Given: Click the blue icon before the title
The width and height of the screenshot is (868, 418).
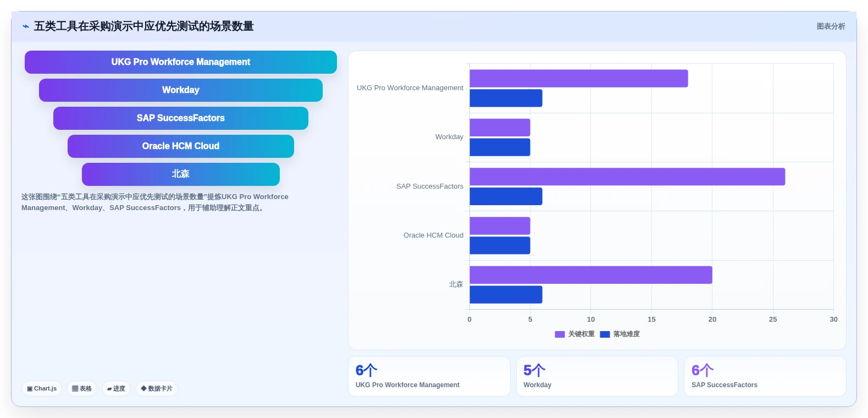Looking at the screenshot, I should (x=26, y=26).
